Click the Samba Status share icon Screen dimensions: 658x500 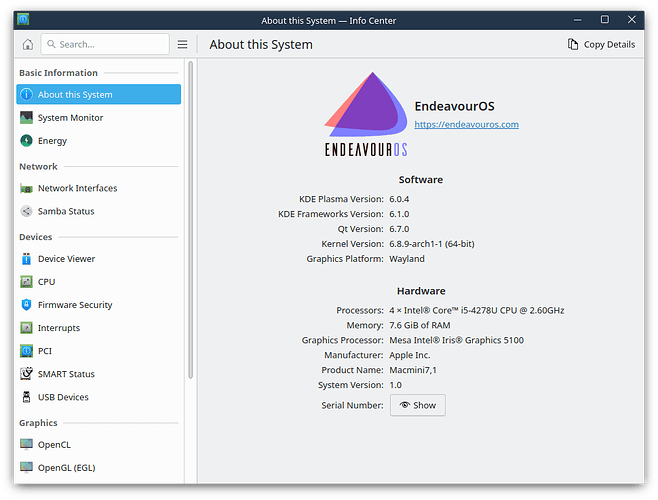pyautogui.click(x=27, y=211)
